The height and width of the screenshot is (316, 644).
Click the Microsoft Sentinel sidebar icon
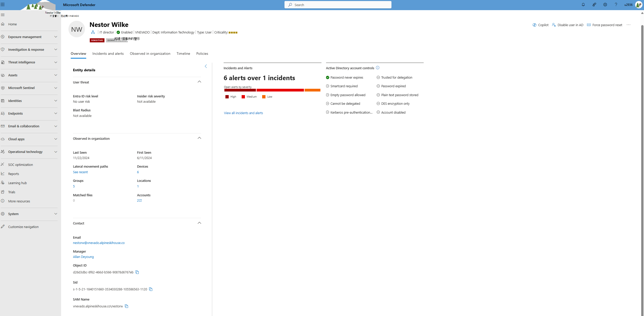(4, 87)
